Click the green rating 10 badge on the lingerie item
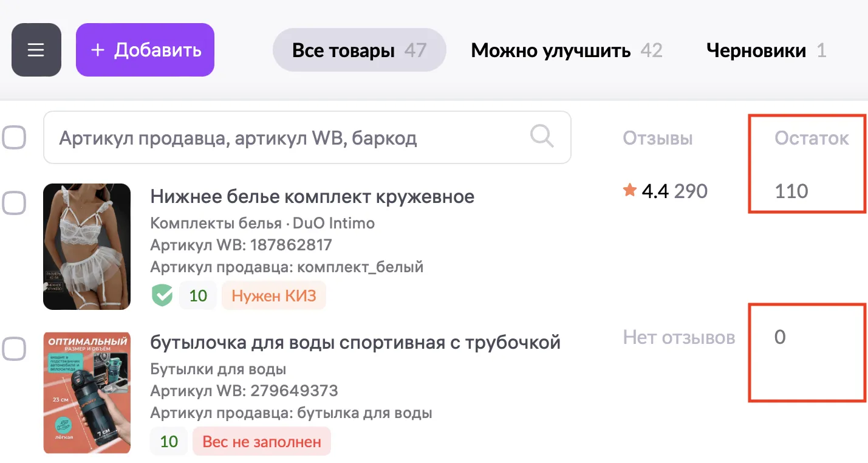This screenshot has height=463, width=868. pos(198,296)
